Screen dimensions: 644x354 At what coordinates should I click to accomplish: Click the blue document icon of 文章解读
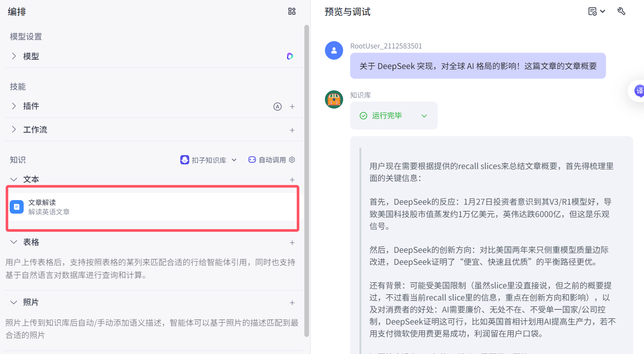(17, 207)
